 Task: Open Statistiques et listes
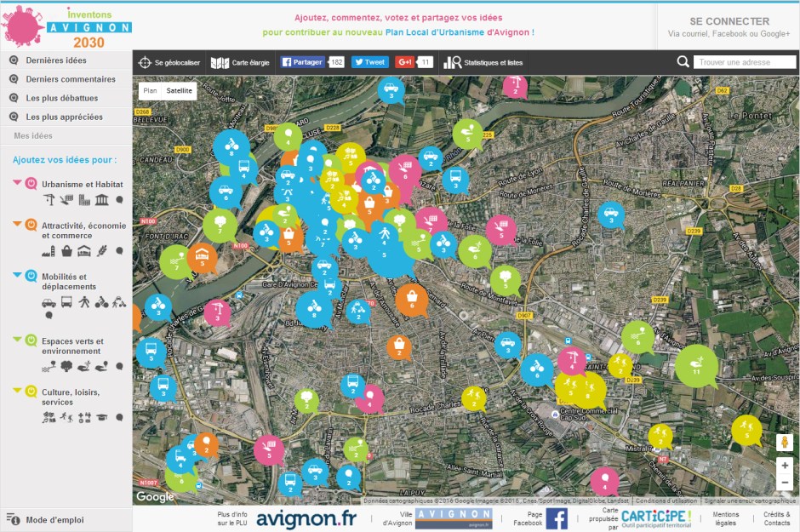tap(483, 62)
